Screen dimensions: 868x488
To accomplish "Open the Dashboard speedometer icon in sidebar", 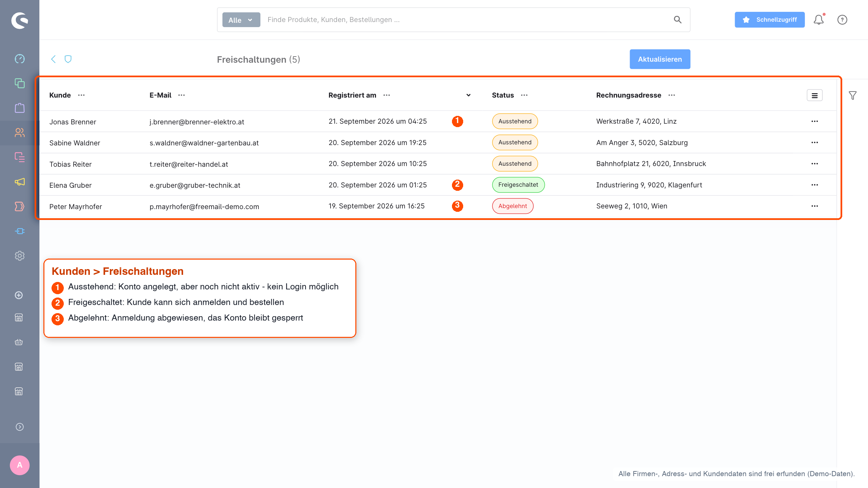I will (x=20, y=59).
